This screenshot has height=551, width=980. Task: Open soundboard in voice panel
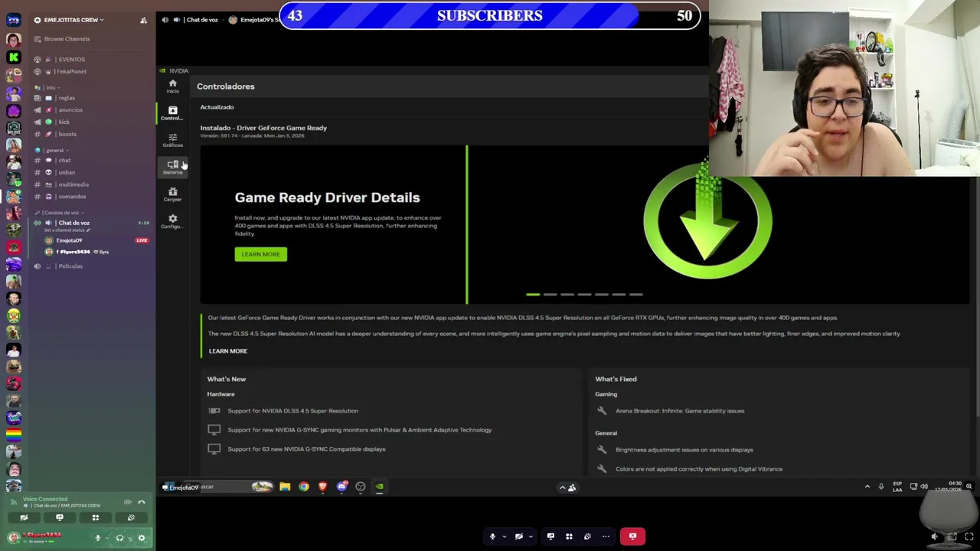[x=131, y=518]
